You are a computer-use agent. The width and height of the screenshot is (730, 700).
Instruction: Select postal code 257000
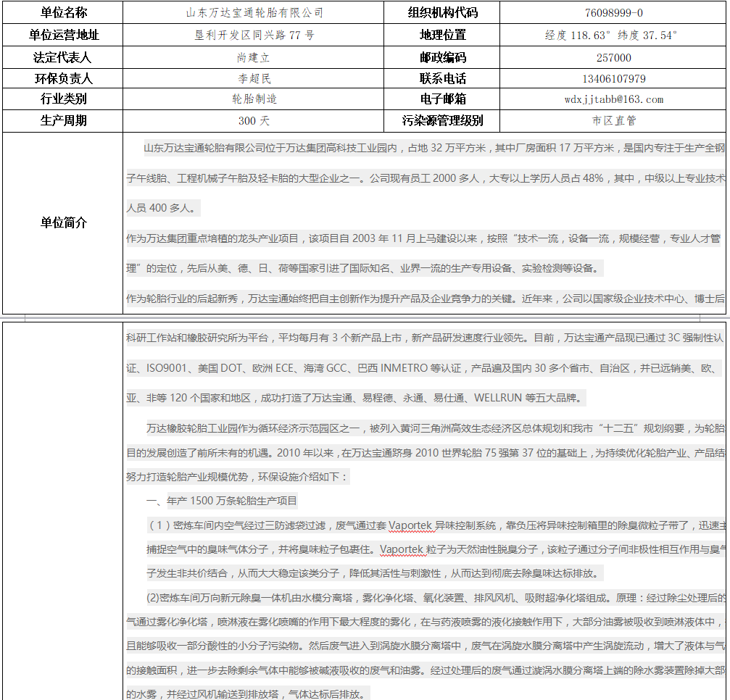click(x=613, y=58)
